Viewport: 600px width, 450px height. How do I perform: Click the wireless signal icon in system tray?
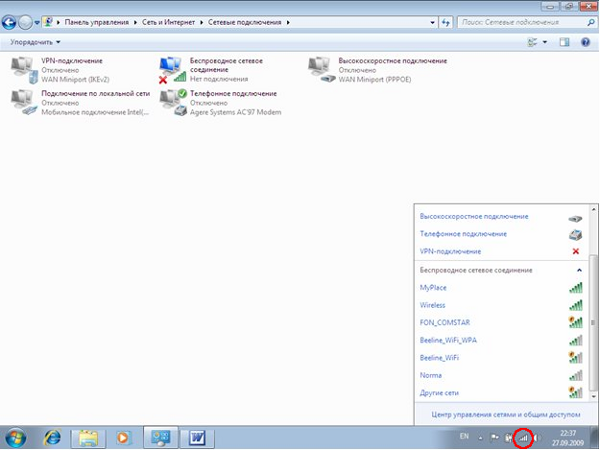click(522, 437)
